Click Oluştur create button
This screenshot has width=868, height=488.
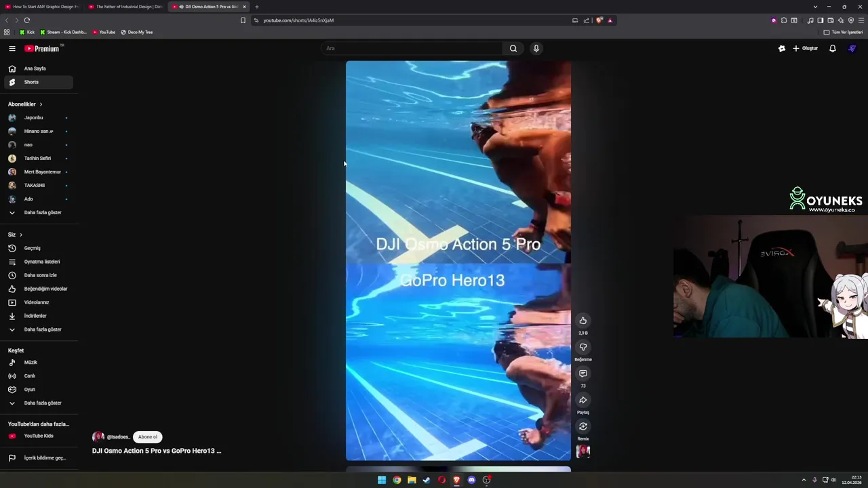click(x=806, y=48)
